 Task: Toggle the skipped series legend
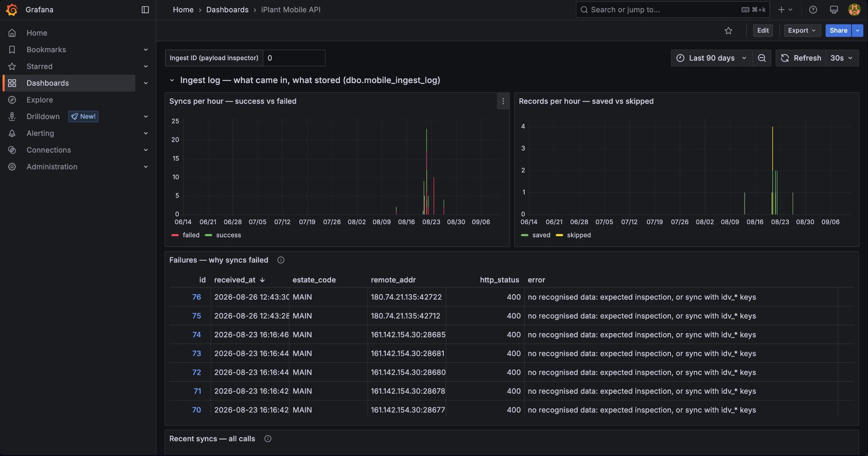click(x=573, y=235)
